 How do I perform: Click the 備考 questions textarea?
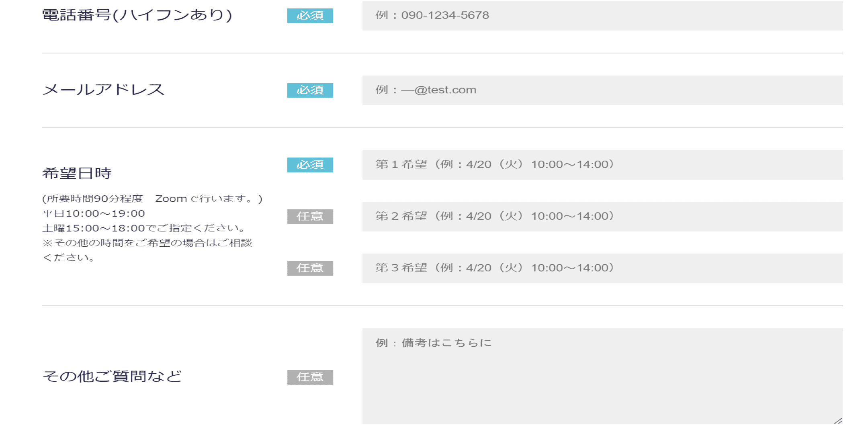tap(602, 376)
